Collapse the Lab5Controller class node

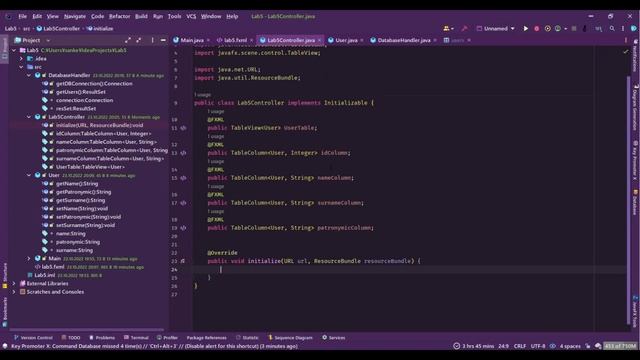[x=29, y=117]
